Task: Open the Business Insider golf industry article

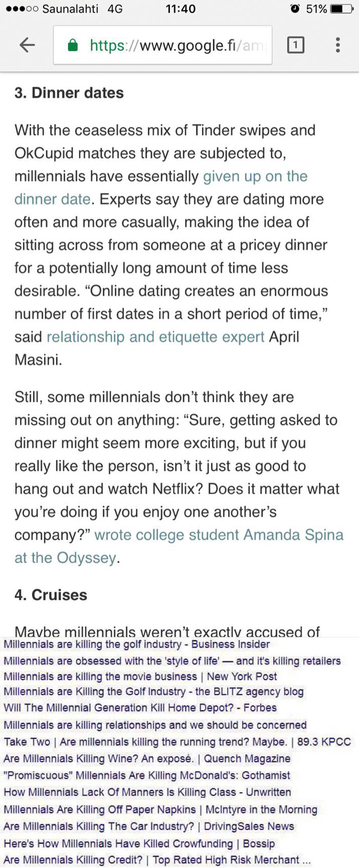Action: click(x=135, y=644)
